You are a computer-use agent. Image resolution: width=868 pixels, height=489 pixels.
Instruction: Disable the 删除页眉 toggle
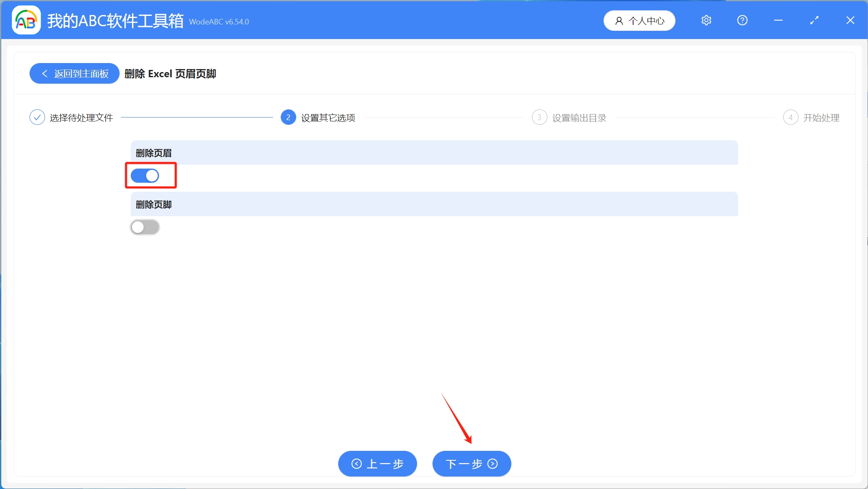[144, 175]
